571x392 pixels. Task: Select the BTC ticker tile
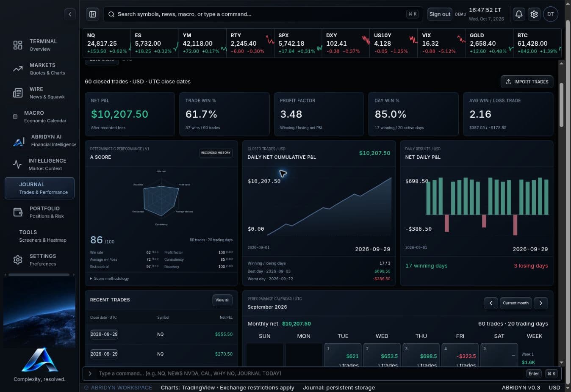(537, 43)
